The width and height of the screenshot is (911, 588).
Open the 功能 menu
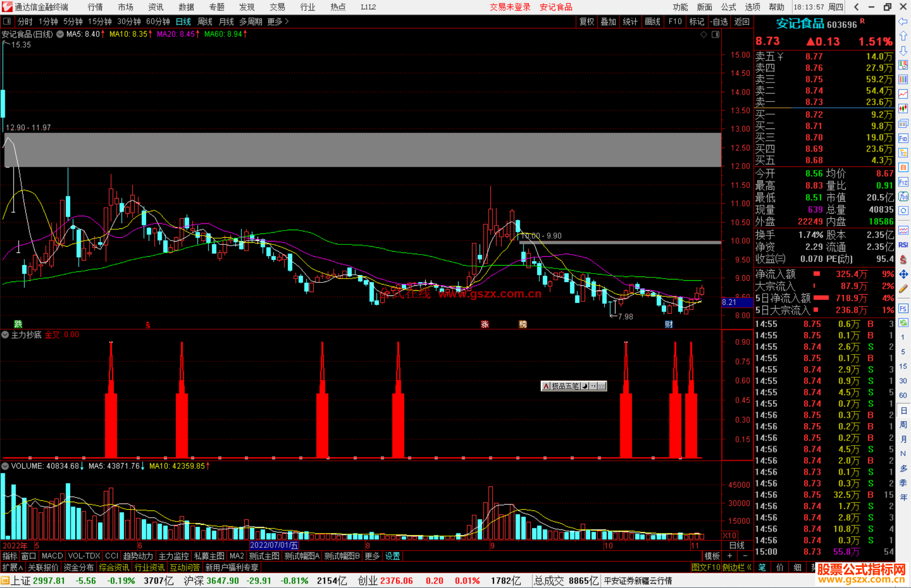680,7
